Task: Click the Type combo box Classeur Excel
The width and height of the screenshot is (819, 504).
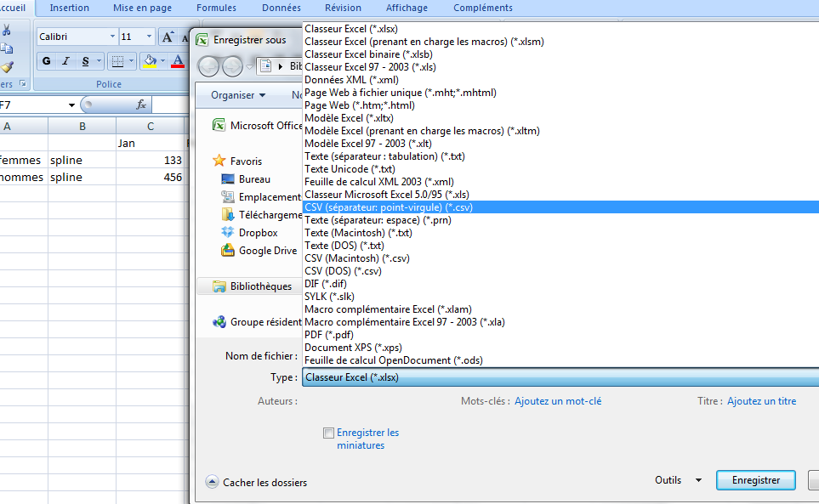Action: pyautogui.click(x=560, y=377)
